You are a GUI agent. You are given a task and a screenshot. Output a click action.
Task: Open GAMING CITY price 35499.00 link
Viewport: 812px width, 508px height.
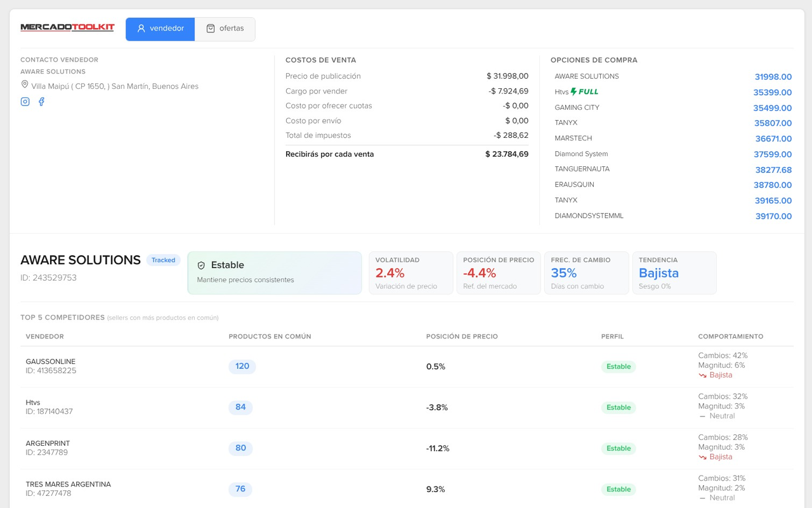click(772, 108)
